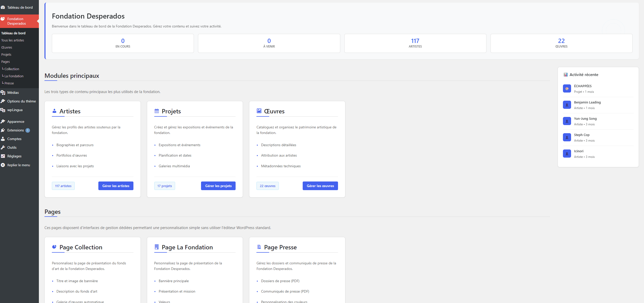Viewport: 644px width, 303px height.
Task: Click the Apparence brush icon
Action: click(x=3, y=122)
